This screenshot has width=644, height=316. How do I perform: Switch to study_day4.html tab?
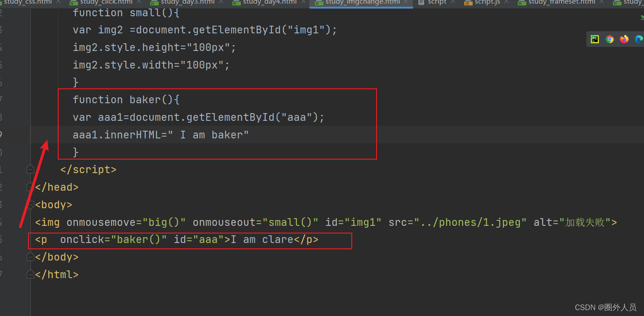(270, 2)
